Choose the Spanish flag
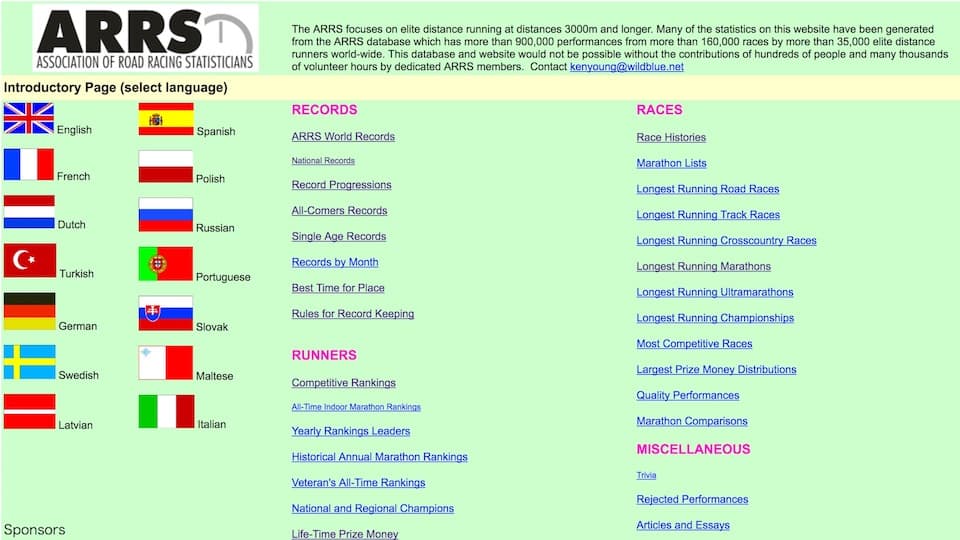Viewport: 960px width, 540px height. (166, 119)
